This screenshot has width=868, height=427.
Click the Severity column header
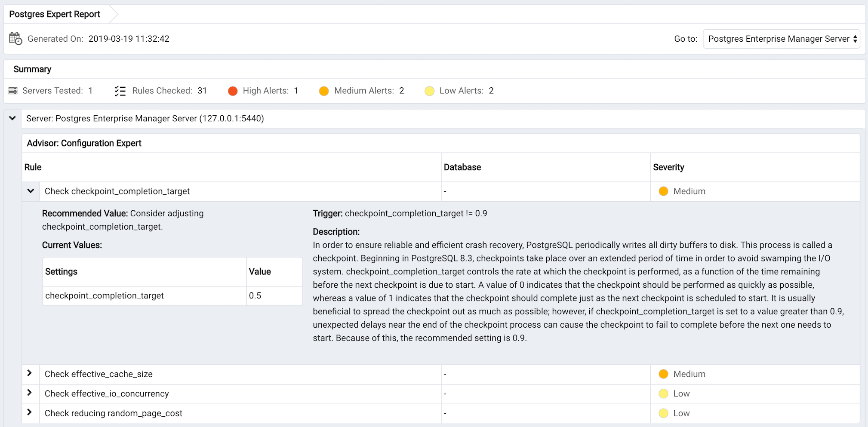click(x=668, y=167)
